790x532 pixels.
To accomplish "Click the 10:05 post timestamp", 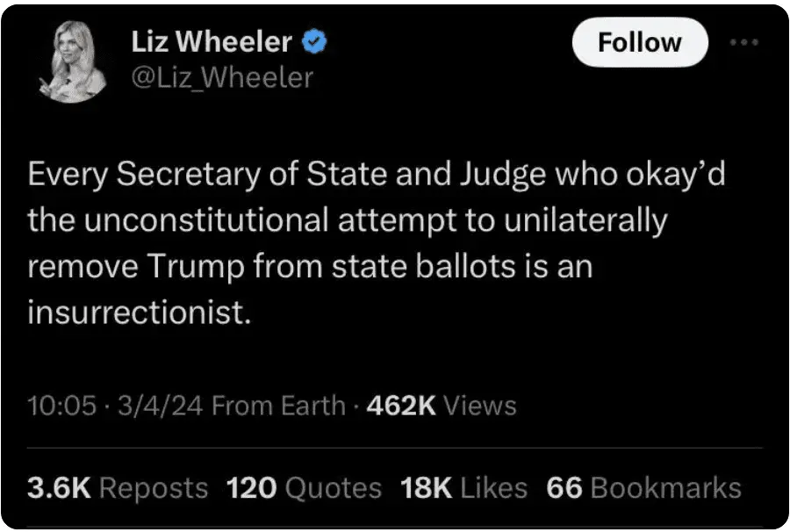I will 60,406.
